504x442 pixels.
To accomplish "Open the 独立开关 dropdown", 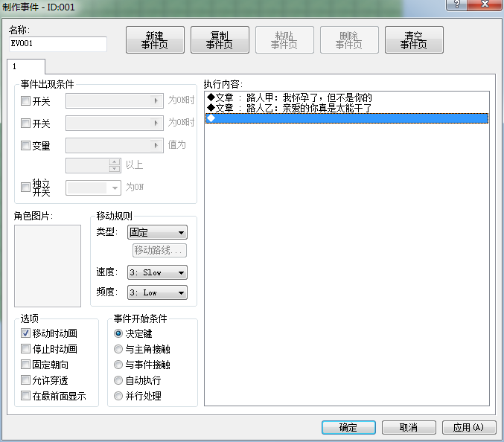I will (93, 188).
